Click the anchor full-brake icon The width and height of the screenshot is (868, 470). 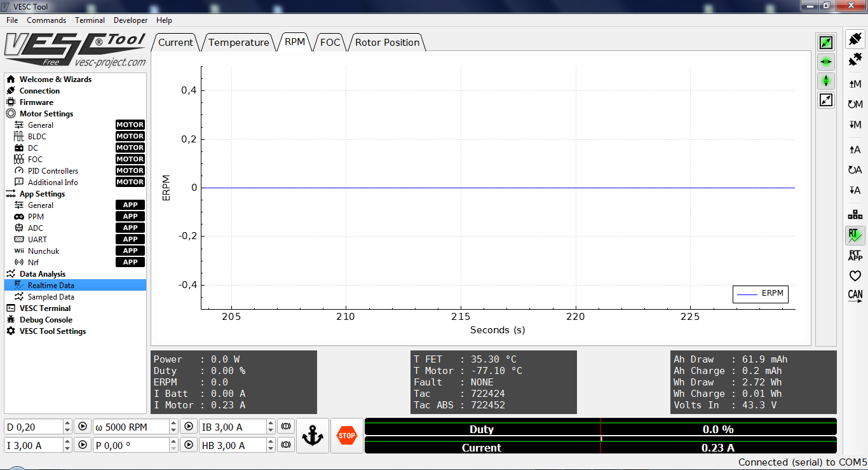tap(312, 435)
